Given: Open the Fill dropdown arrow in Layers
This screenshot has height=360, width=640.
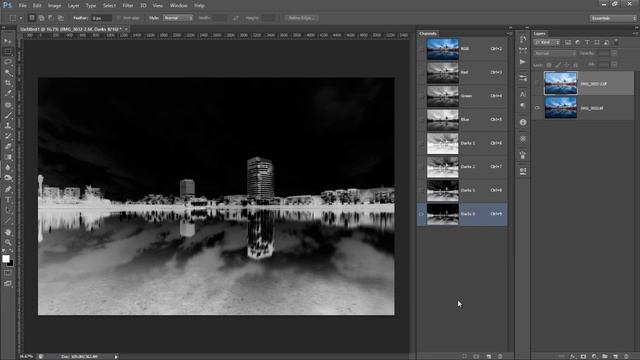Looking at the screenshot, I should click(x=614, y=64).
